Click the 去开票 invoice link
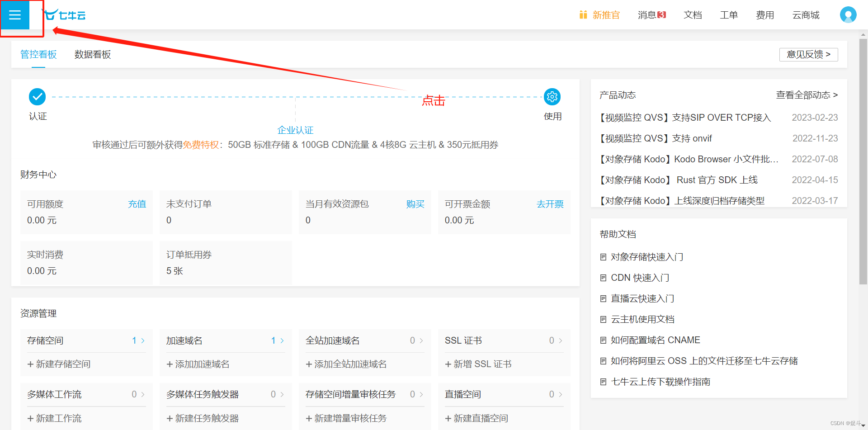868x430 pixels. pos(550,204)
